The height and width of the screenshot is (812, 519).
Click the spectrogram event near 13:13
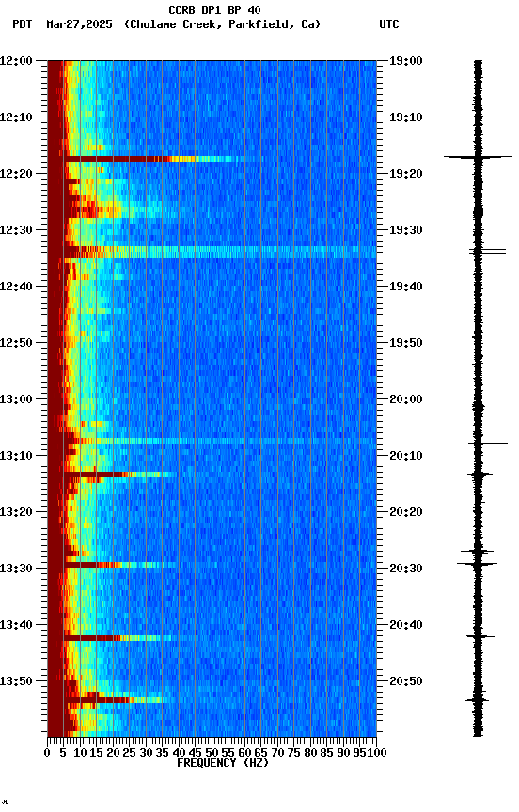pyautogui.click(x=119, y=475)
